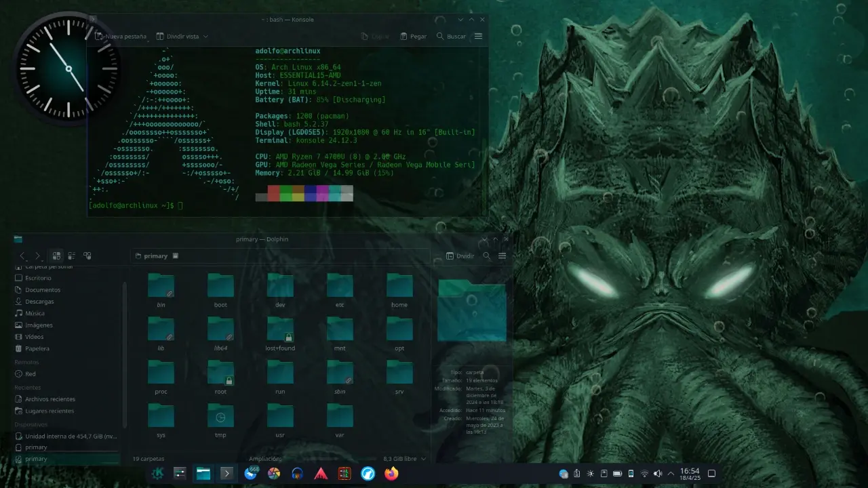The height and width of the screenshot is (488, 868).
Task: Open the volume tray icon
Action: (658, 474)
